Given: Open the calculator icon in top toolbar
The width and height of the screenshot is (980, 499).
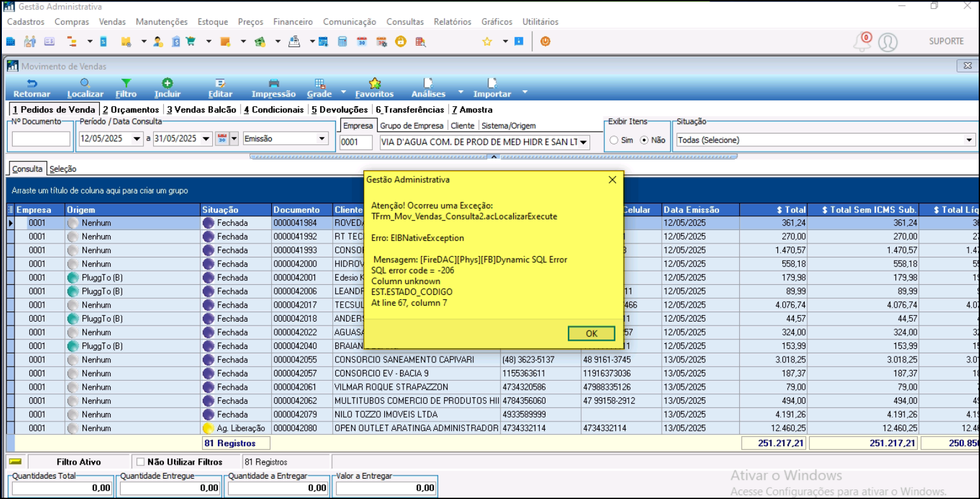Looking at the screenshot, I should 342,41.
